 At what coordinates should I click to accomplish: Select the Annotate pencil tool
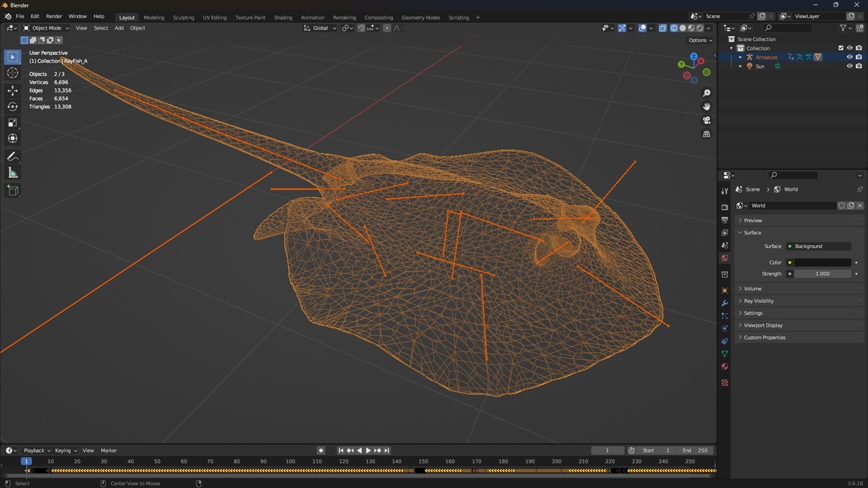point(12,156)
